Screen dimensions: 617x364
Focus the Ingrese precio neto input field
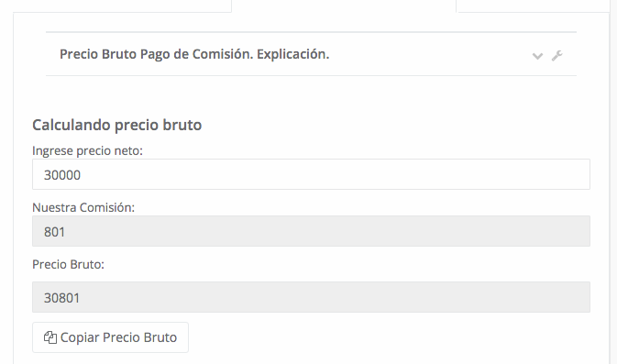(x=311, y=174)
